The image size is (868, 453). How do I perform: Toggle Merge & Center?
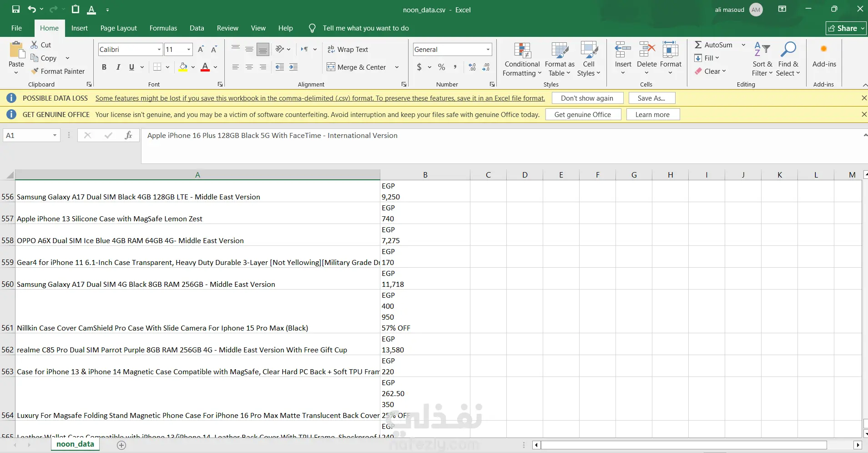[x=357, y=67]
